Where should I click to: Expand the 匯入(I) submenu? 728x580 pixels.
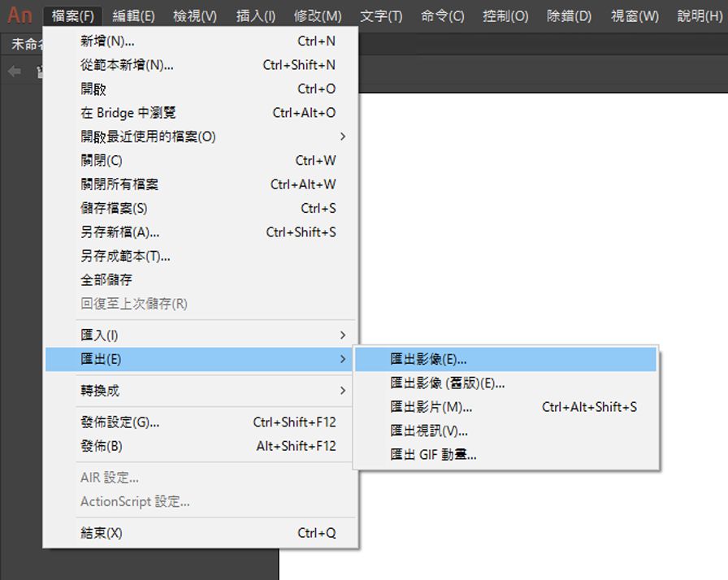(x=344, y=335)
